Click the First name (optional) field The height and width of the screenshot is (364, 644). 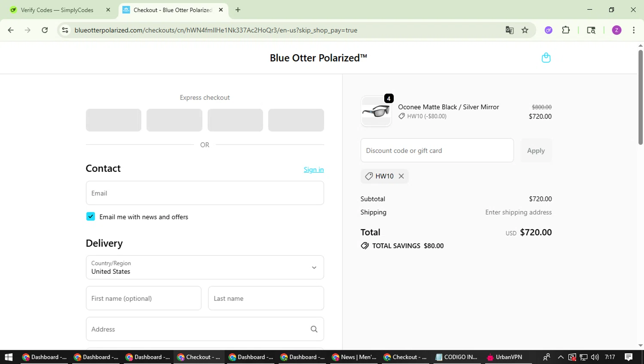143,298
